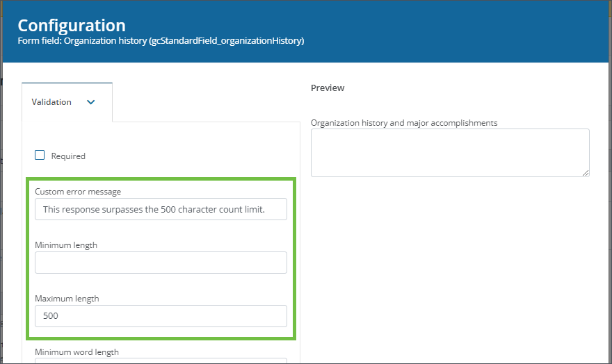Image resolution: width=612 pixels, height=364 pixels.
Task: Click the empty right side of blue header
Action: (473, 31)
